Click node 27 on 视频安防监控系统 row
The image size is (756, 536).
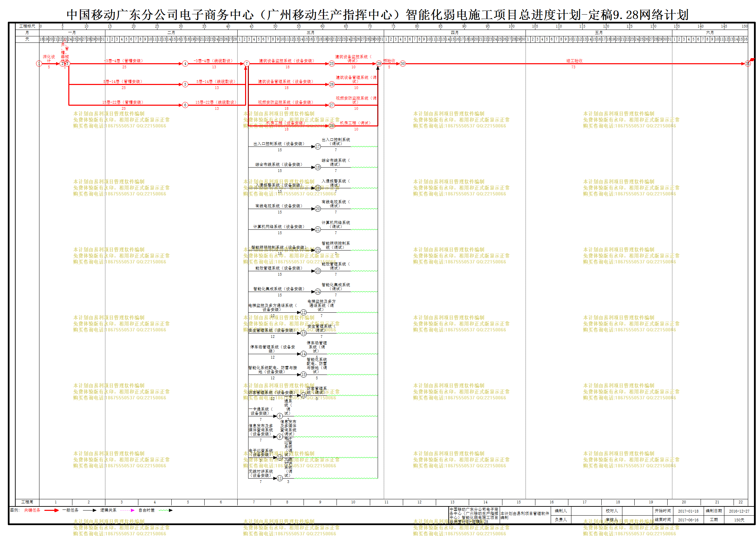(x=332, y=105)
